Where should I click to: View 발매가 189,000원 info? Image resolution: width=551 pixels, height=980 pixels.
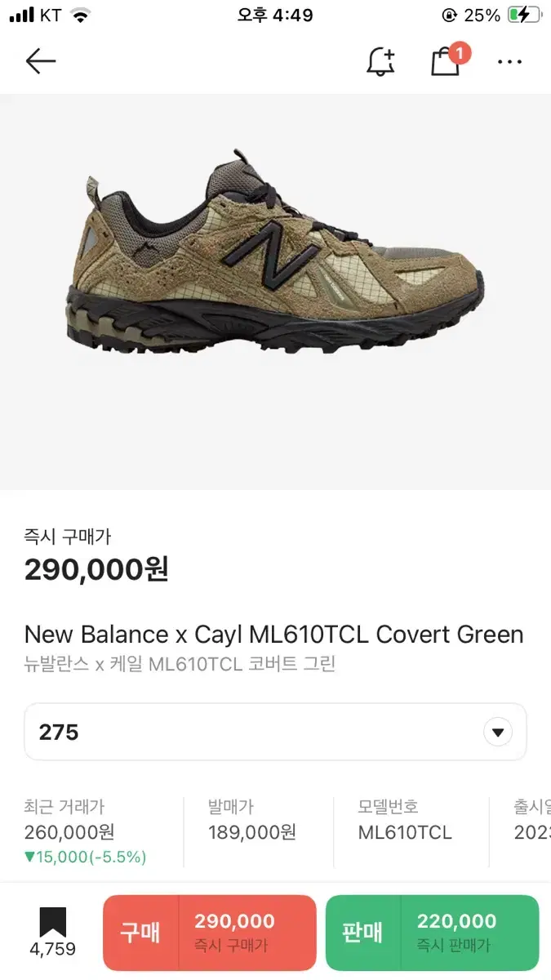pyautogui.click(x=252, y=819)
